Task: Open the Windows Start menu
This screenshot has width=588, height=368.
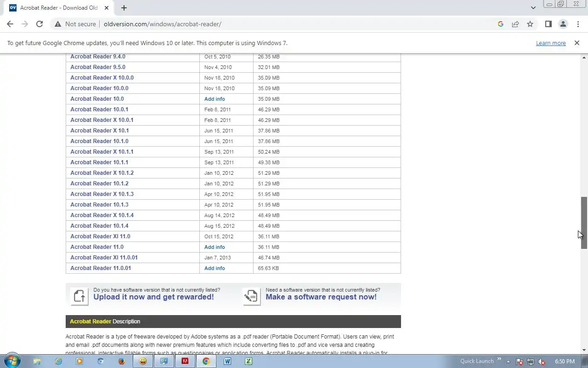Action: (x=11, y=361)
